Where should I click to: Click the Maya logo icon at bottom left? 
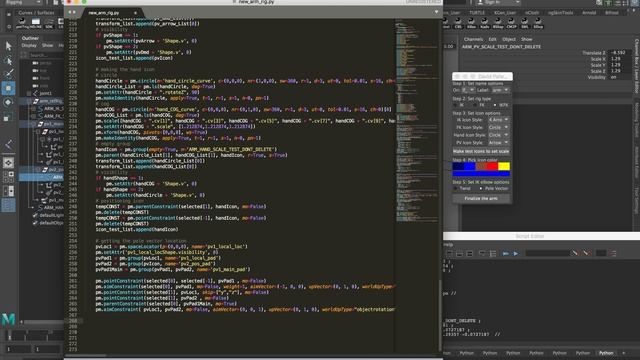pos(9,319)
